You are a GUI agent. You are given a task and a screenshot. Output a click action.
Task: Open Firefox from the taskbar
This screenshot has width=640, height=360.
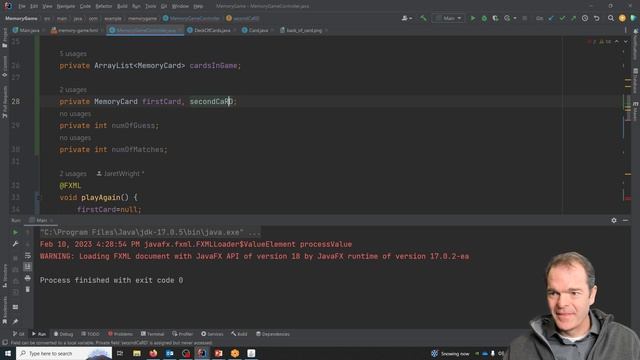153,353
